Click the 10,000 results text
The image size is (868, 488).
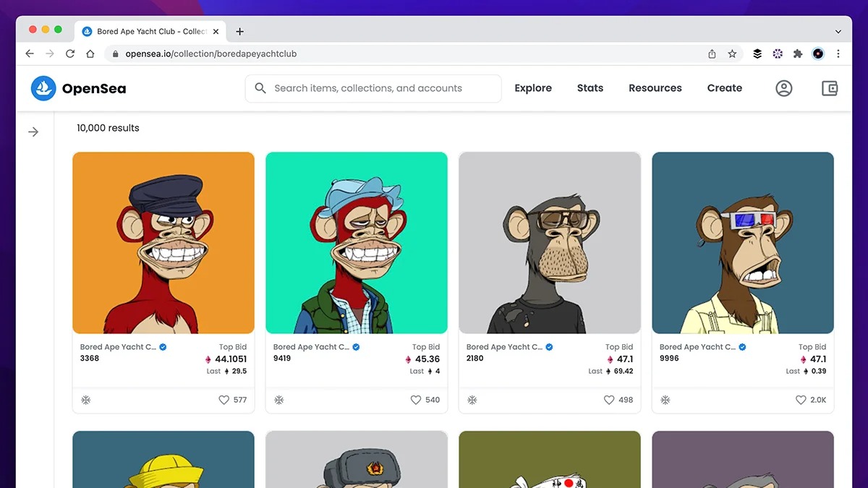[108, 128]
